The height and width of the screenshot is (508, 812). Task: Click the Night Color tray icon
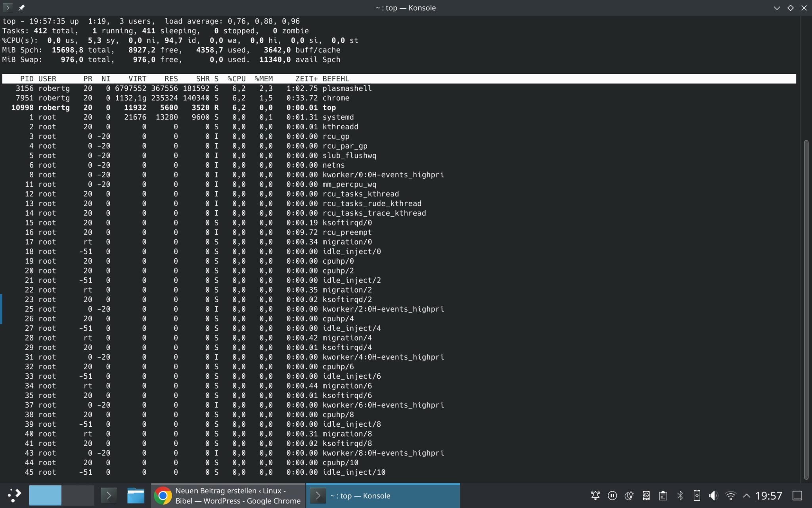click(x=629, y=495)
